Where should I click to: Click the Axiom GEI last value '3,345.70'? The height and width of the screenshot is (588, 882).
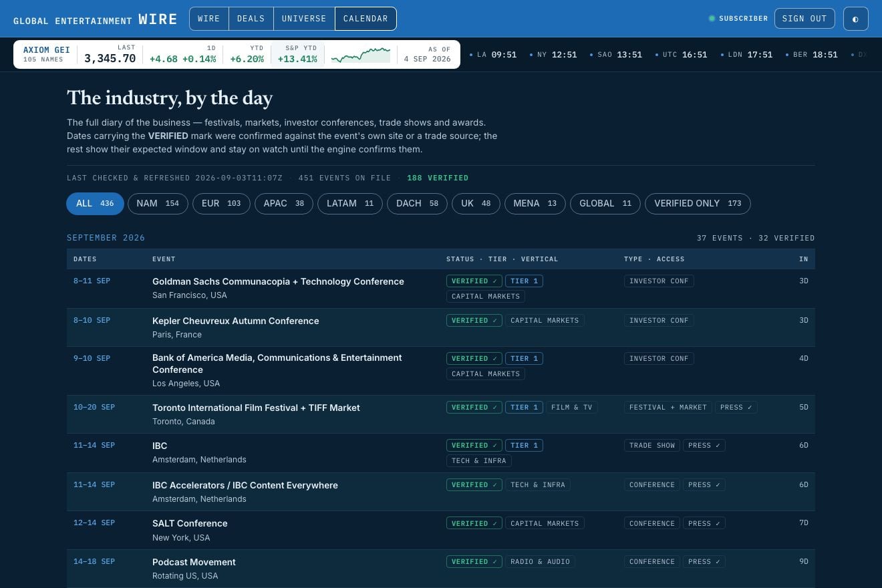110,59
